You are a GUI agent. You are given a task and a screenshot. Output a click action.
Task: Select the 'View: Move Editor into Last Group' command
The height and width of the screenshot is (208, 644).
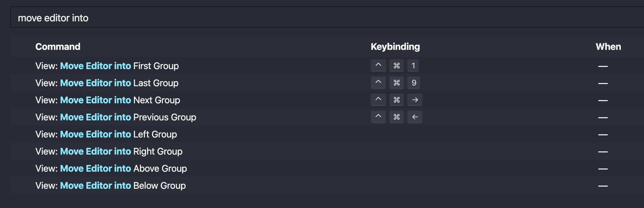pos(107,83)
